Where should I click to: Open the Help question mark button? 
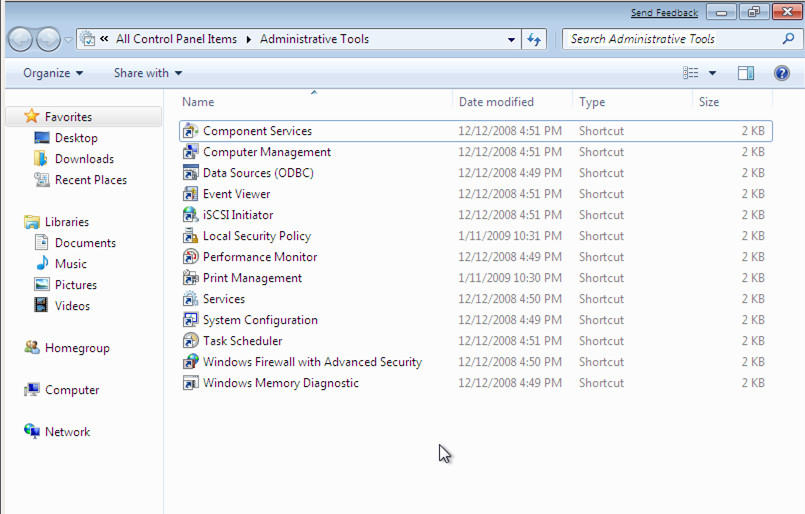[x=781, y=73]
